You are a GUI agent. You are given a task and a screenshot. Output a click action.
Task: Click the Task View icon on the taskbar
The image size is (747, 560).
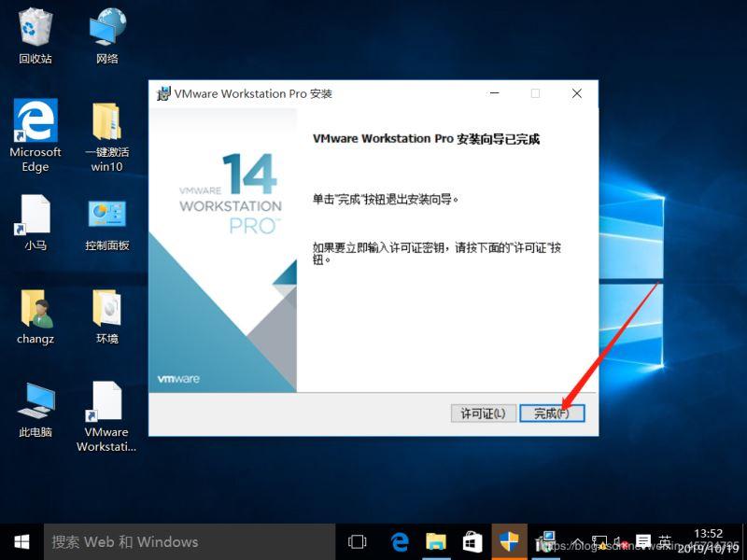coord(358,541)
